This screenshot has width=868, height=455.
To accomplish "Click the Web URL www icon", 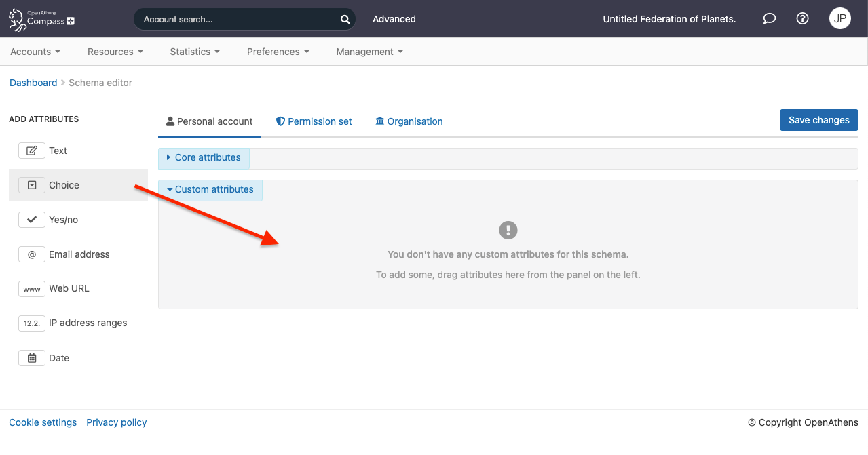I will click(x=31, y=288).
